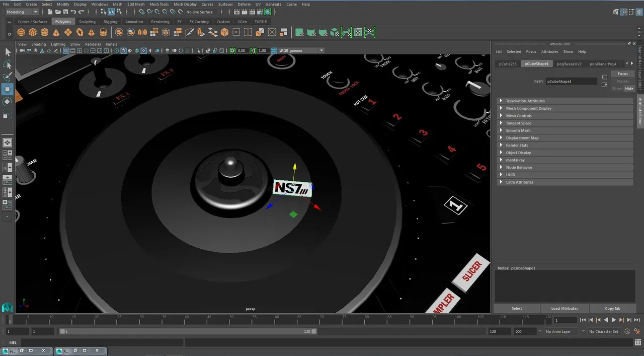The height and width of the screenshot is (356, 644).
Task: Click the MEL command line input
Action: click(102, 342)
